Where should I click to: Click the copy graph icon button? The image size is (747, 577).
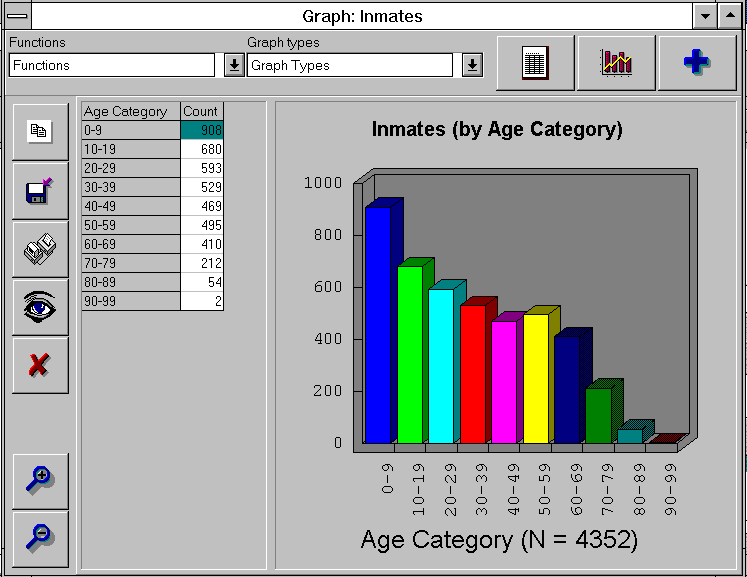click(x=40, y=132)
